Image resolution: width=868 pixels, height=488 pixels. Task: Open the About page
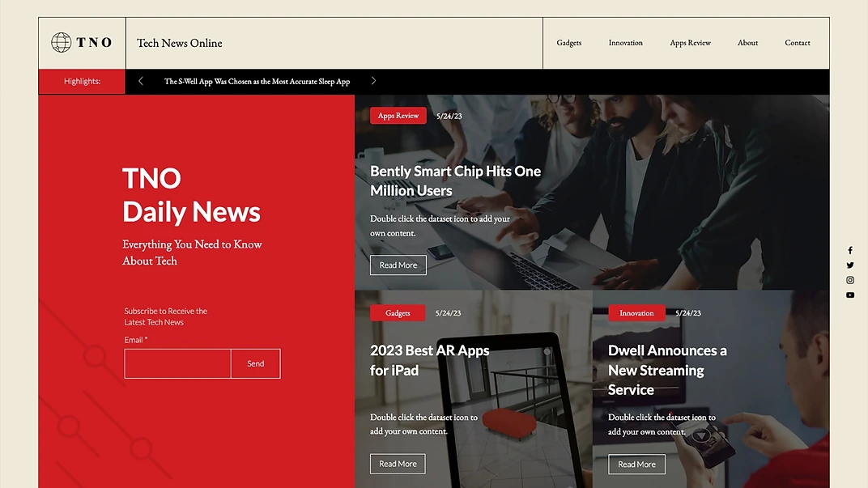click(747, 42)
